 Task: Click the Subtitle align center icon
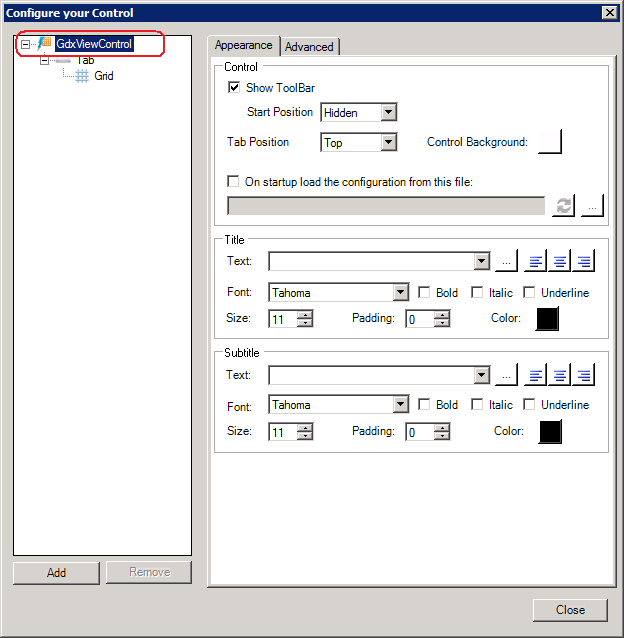[x=560, y=375]
